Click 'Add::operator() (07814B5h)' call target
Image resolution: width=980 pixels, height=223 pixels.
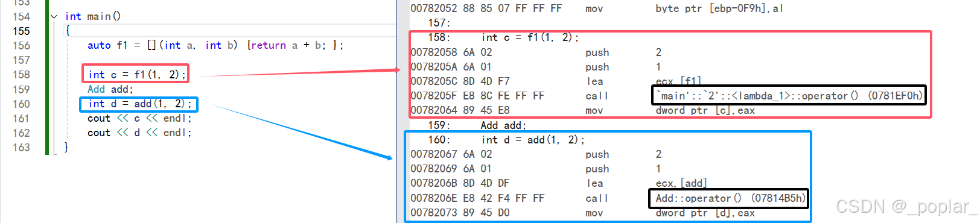click(730, 198)
